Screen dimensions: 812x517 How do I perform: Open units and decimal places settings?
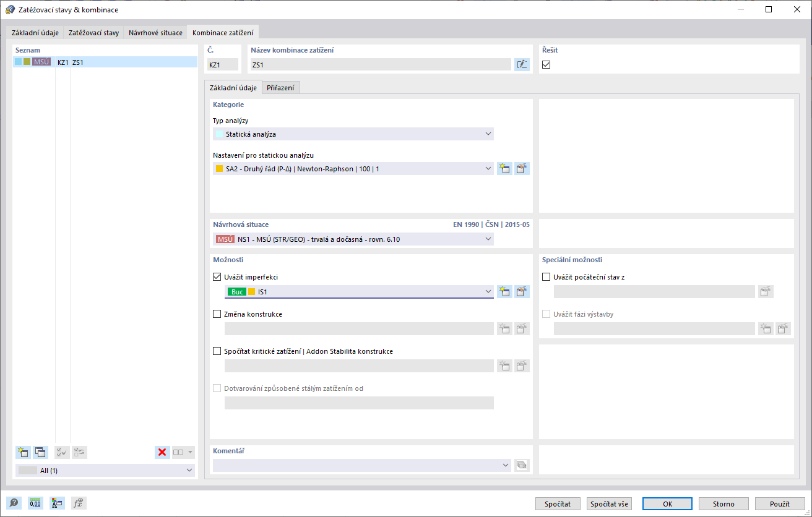[x=35, y=503]
